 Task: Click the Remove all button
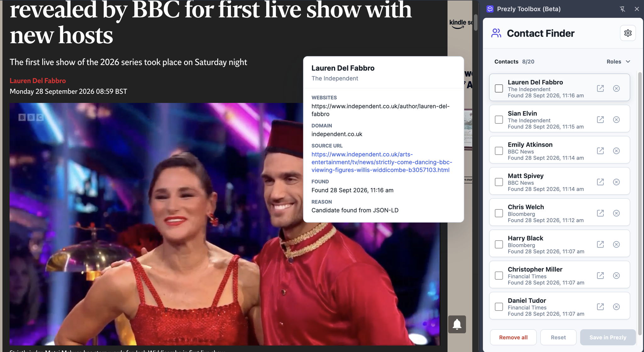(x=513, y=337)
